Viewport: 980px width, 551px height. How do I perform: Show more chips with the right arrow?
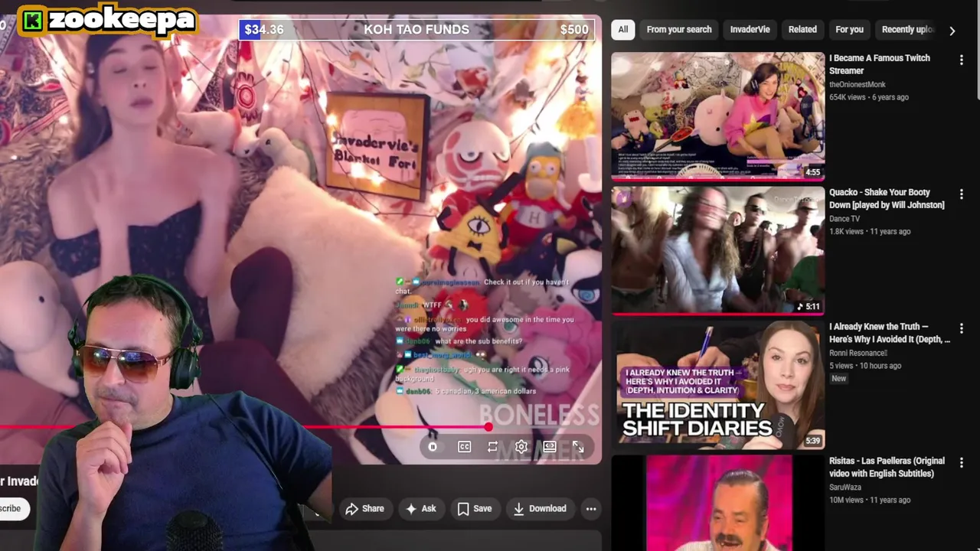point(952,31)
